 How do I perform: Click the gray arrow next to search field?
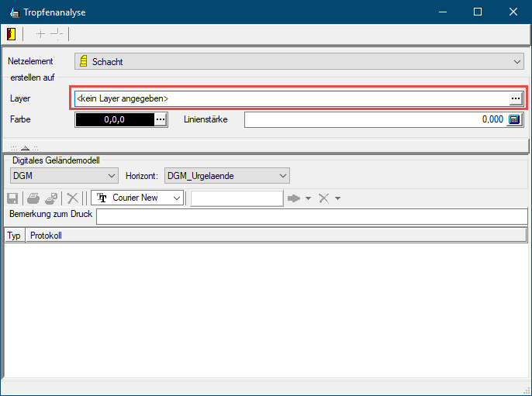coord(294,198)
